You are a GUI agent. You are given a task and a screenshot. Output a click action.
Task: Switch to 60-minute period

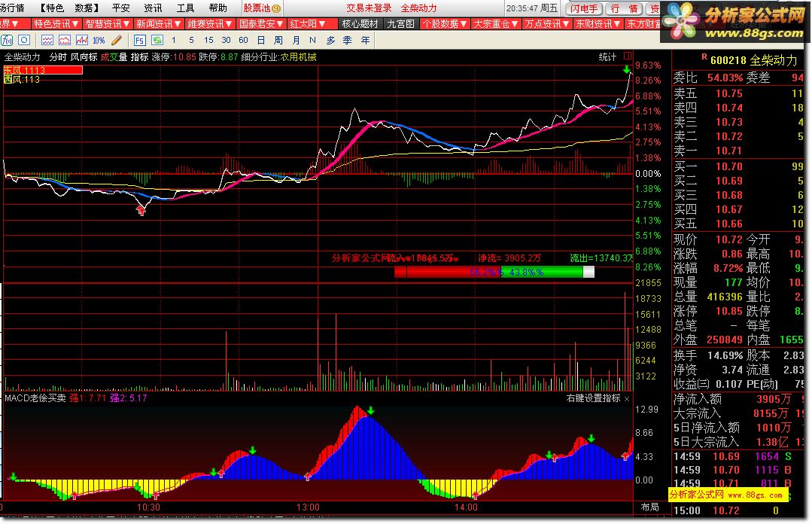(243, 40)
